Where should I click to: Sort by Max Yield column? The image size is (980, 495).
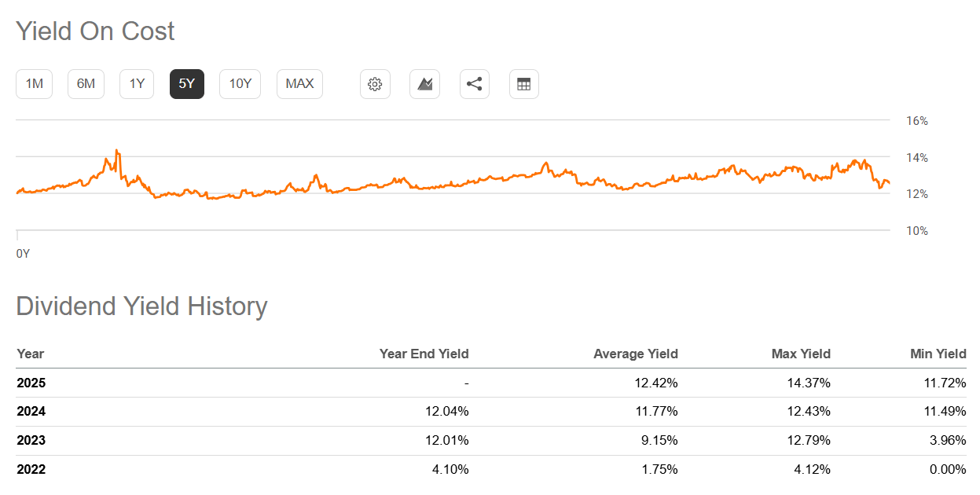[x=800, y=354]
